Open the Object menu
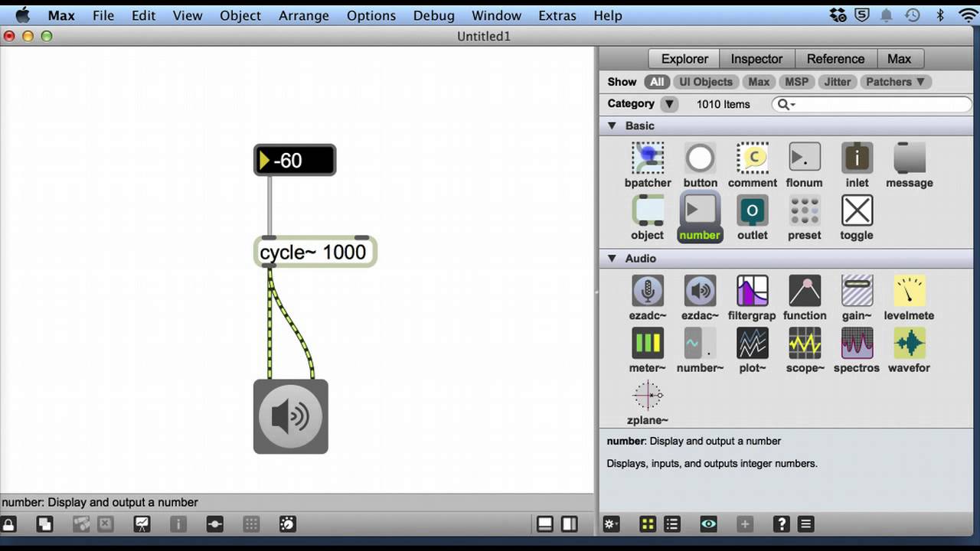This screenshot has height=551, width=980. point(240,15)
